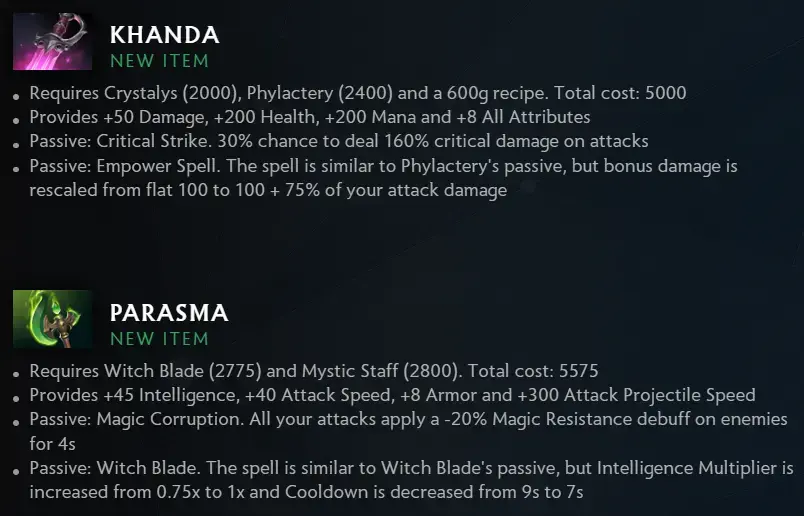Click the 'rescaled from flat 100' text line
Image resolution: width=804 pixels, height=516 pixels.
pos(268,190)
